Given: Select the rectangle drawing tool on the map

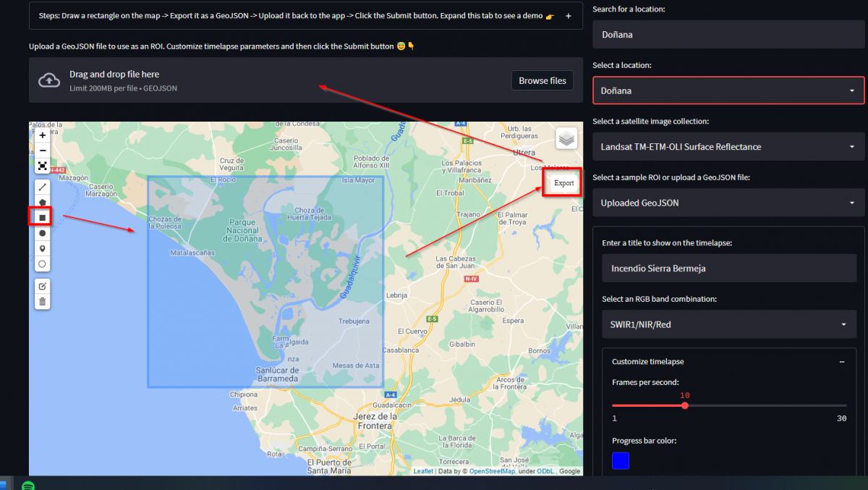Looking at the screenshot, I should 42,216.
